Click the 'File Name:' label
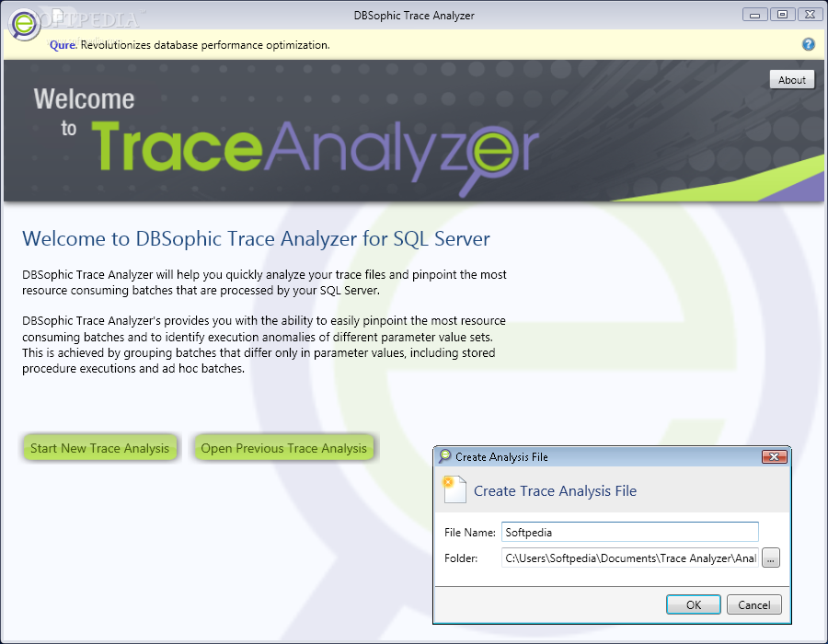Screen dimensions: 828x644 469,532
